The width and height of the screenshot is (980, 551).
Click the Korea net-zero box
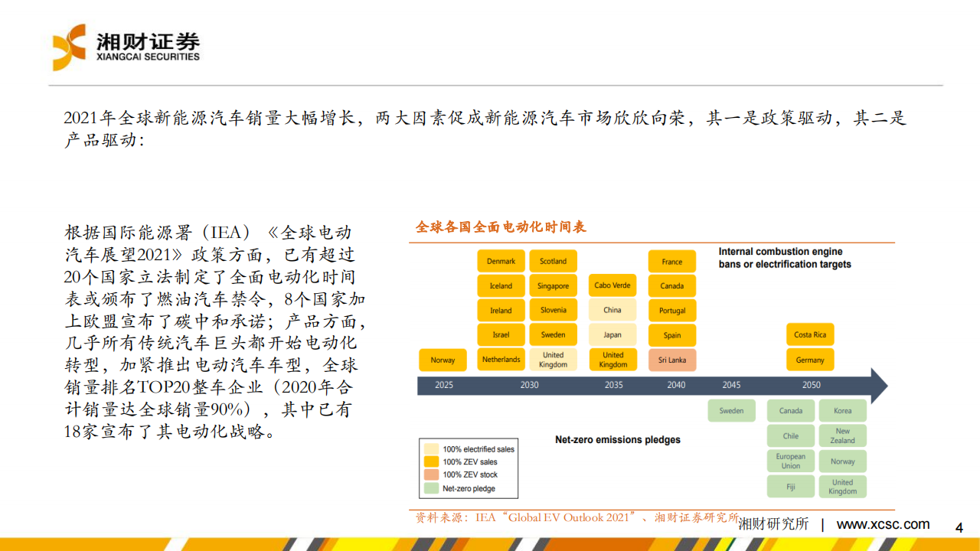[x=843, y=411]
